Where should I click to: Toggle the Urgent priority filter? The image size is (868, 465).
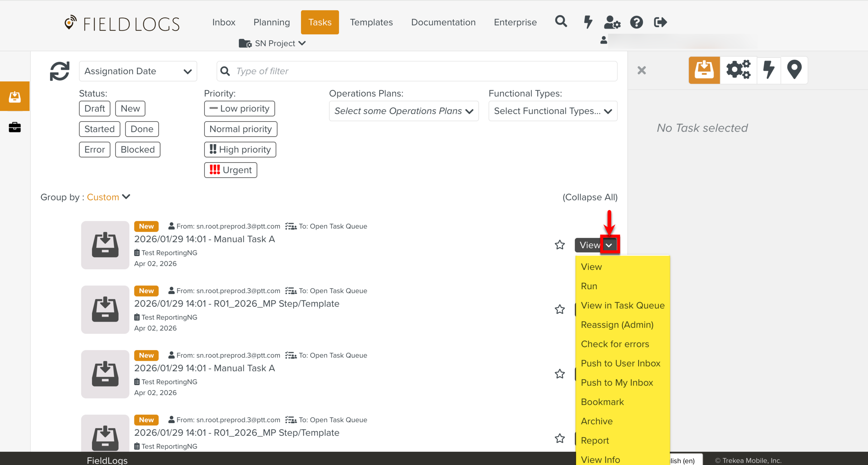[x=231, y=170]
